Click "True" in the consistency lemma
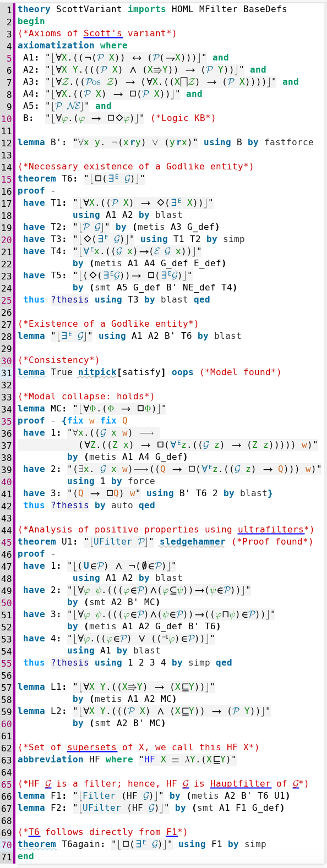This screenshot has width=327, height=868. tap(62, 372)
